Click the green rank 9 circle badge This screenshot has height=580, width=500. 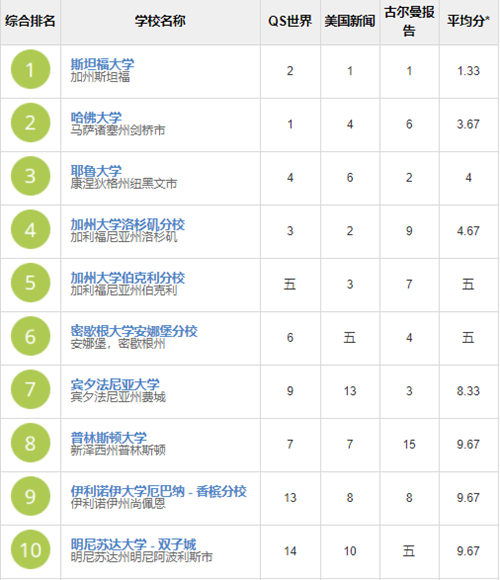click(x=30, y=496)
